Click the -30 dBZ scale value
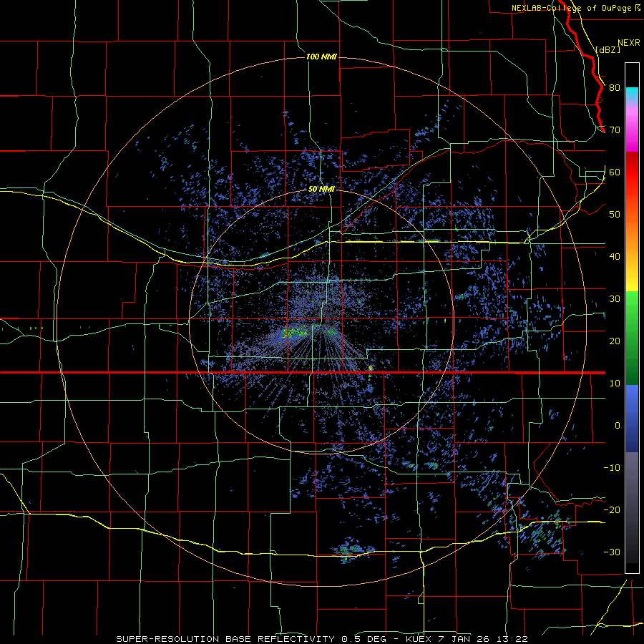This screenshot has height=644, width=644. [x=612, y=552]
